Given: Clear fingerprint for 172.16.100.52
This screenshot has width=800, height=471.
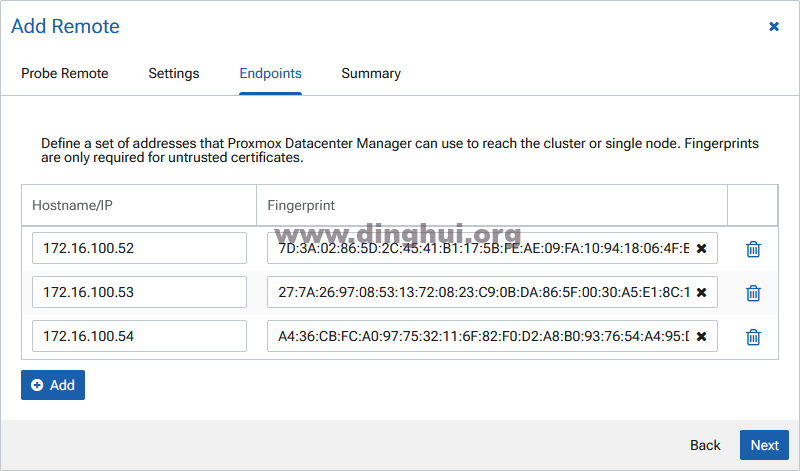Looking at the screenshot, I should [701, 249].
